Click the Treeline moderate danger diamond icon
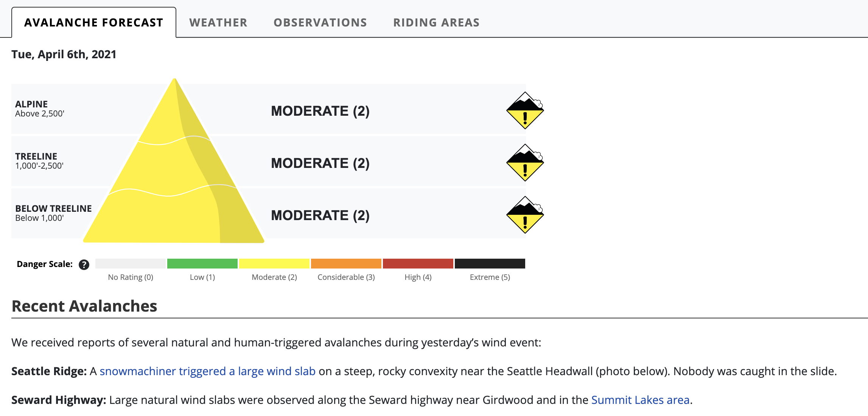868x416 pixels. point(525,163)
